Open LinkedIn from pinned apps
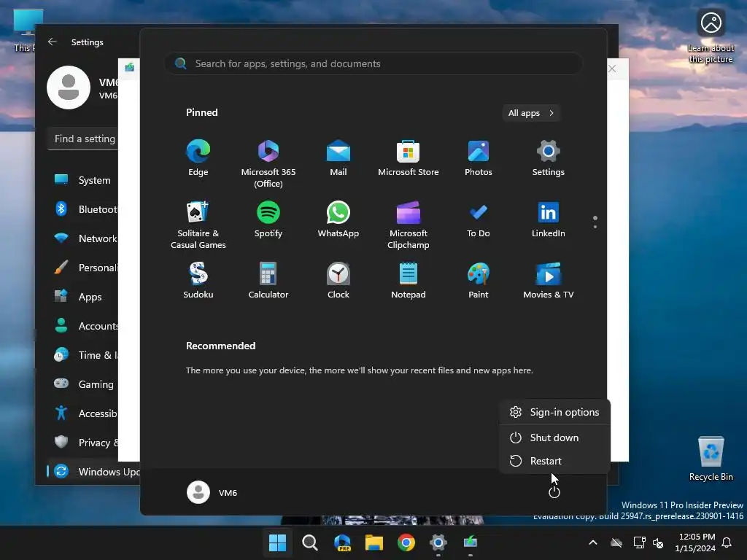Viewport: 747px width, 560px height. tap(549, 220)
